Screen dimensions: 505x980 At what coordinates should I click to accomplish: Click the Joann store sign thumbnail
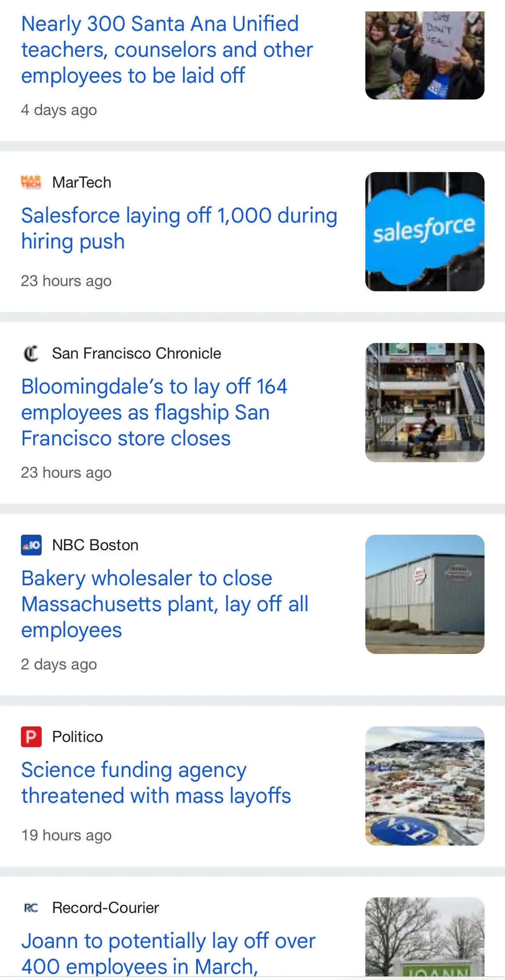point(425,937)
